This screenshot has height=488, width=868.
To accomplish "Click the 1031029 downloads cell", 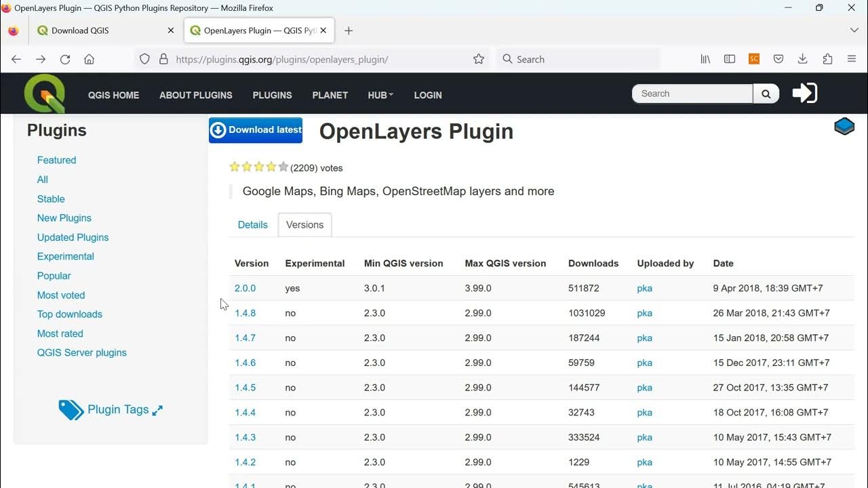I will 587,314.
